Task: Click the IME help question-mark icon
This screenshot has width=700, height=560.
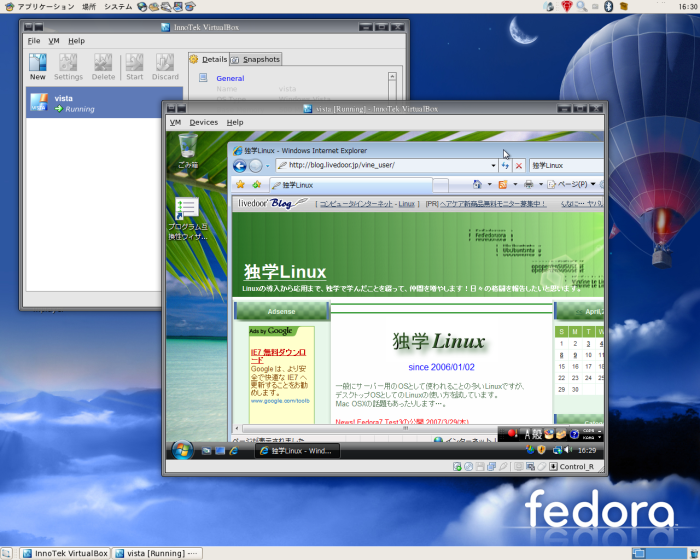Action: [x=575, y=434]
